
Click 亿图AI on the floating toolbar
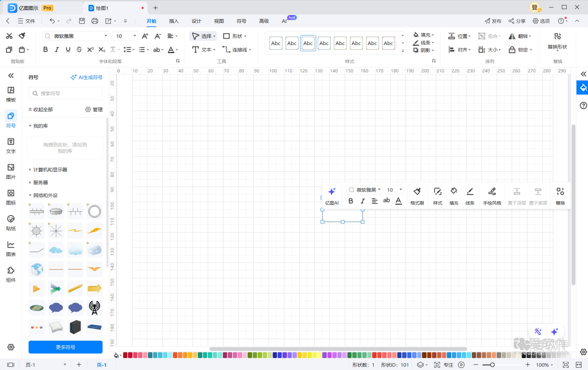click(331, 196)
